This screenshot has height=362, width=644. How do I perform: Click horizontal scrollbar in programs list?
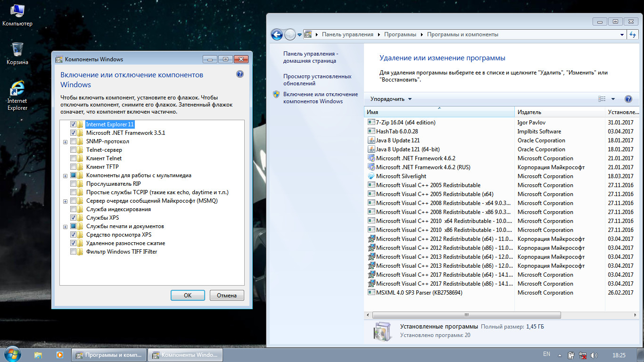coord(466,315)
